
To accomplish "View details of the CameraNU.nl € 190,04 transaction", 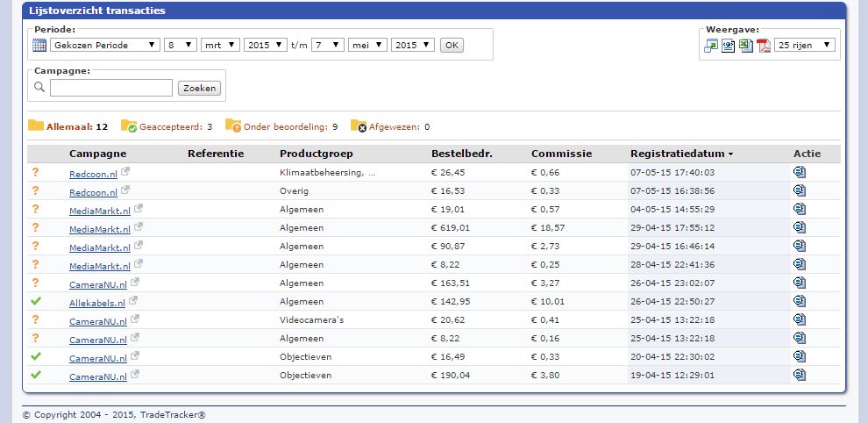I will point(800,375).
